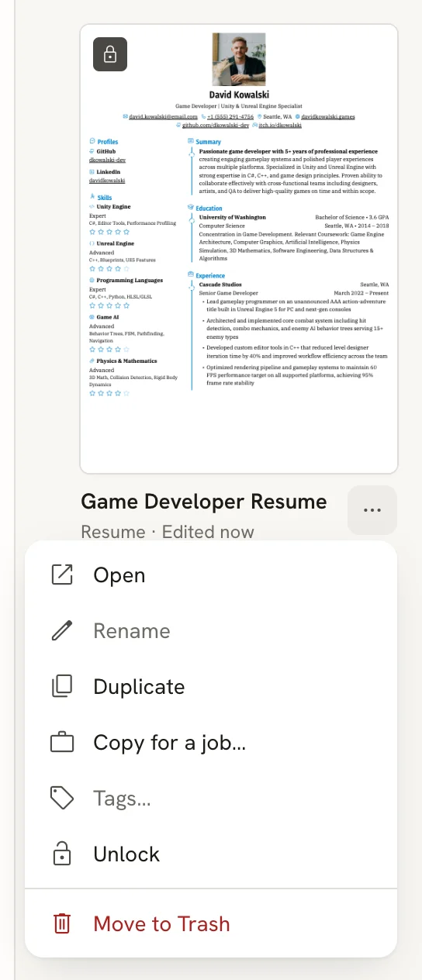Select Duplicate in the context menu
This screenshot has width=422, height=980.
point(211,687)
